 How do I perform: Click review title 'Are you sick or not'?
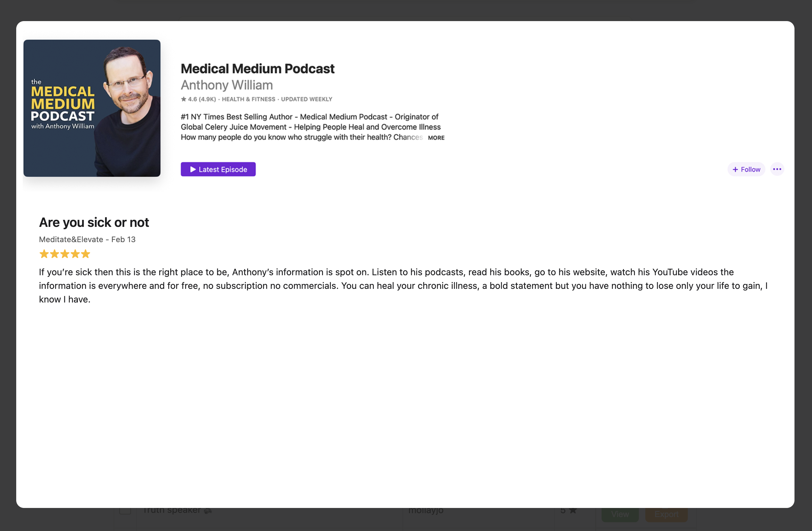tap(94, 222)
